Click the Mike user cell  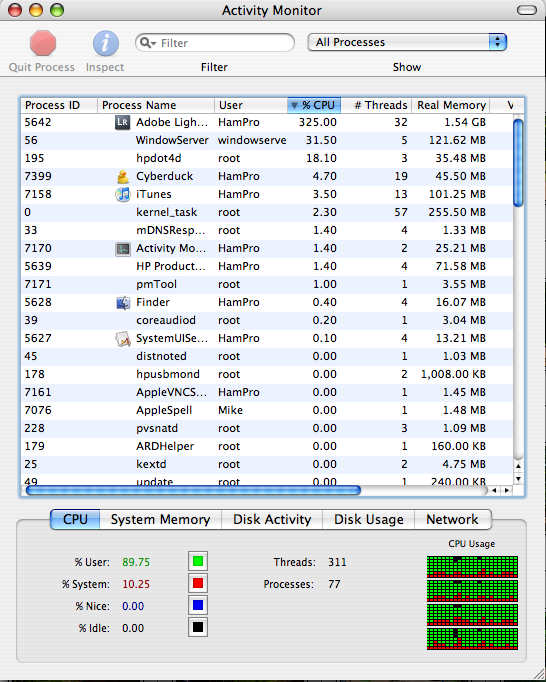(x=231, y=410)
